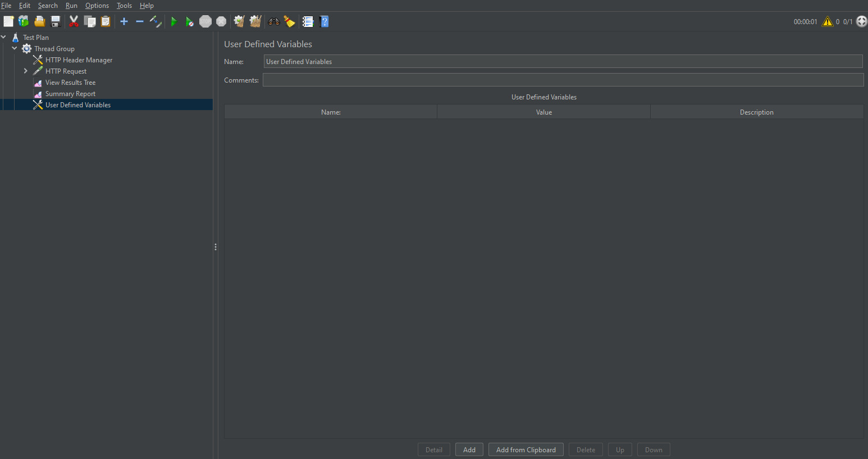Select Summary Report in the tree

pyautogui.click(x=70, y=93)
